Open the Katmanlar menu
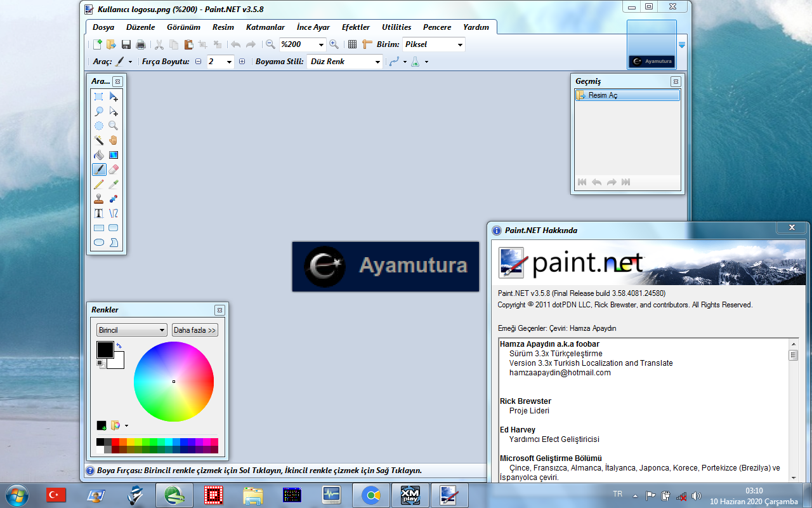The image size is (812, 508). [x=265, y=27]
